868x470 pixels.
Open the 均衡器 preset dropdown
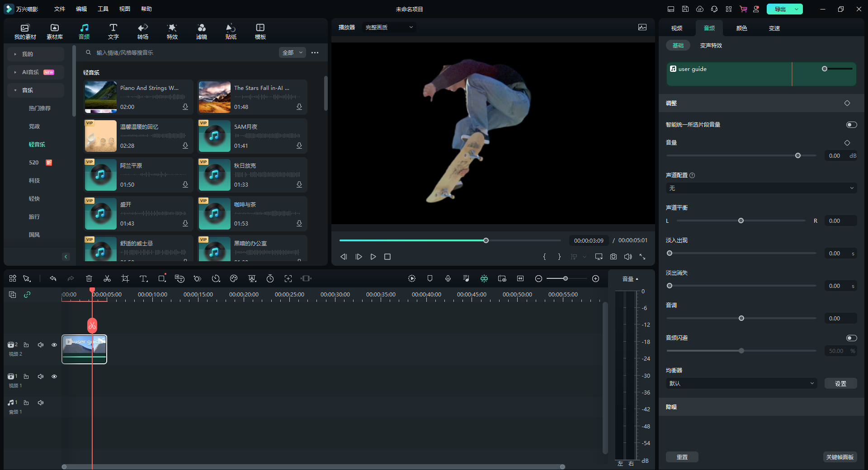point(741,383)
